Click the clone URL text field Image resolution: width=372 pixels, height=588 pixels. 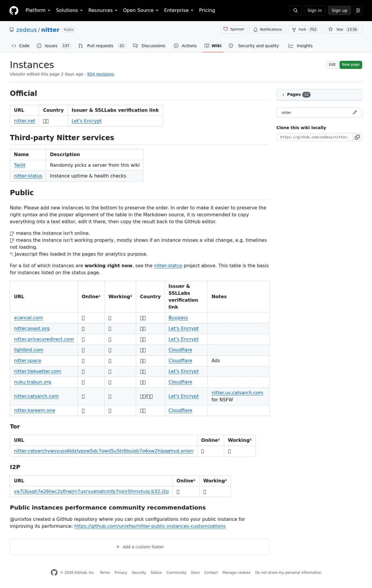click(x=314, y=137)
